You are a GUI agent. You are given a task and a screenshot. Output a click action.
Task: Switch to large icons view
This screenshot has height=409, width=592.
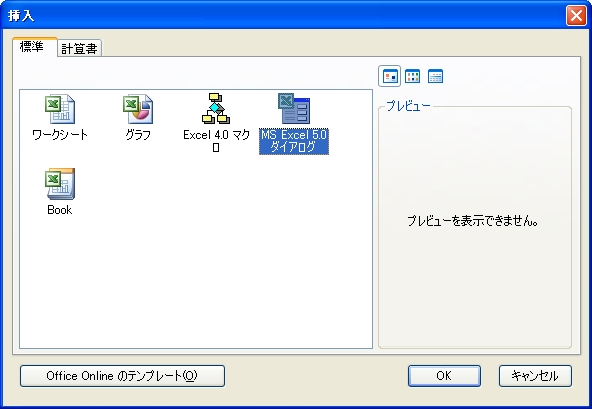390,76
